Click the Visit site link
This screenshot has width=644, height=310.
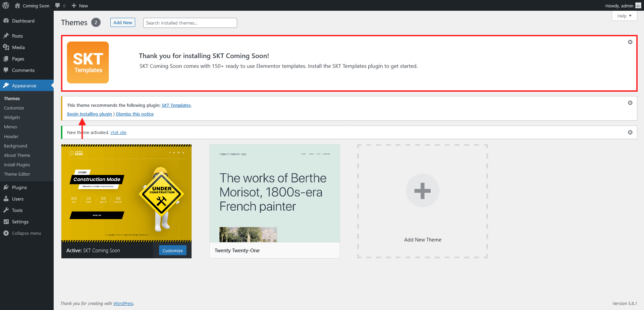(x=118, y=132)
